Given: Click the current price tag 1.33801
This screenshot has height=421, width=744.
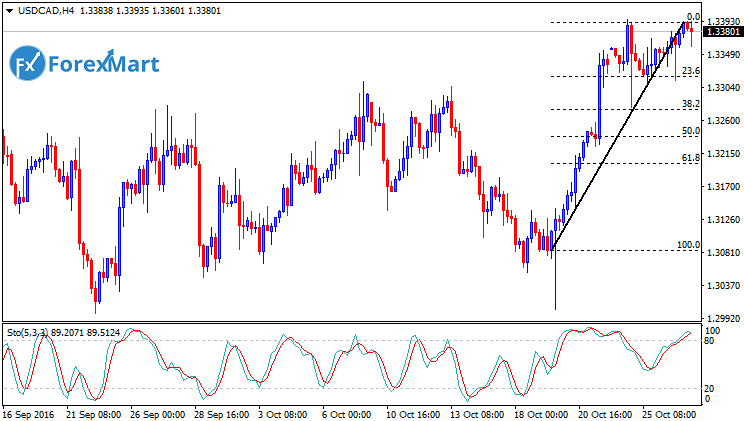Looking at the screenshot, I should (x=722, y=32).
